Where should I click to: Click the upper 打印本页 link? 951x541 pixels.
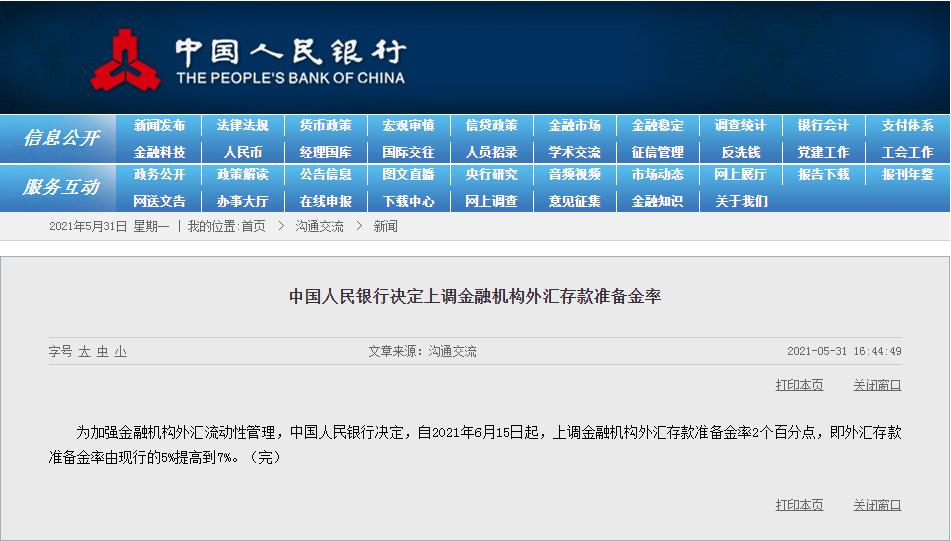(x=799, y=385)
